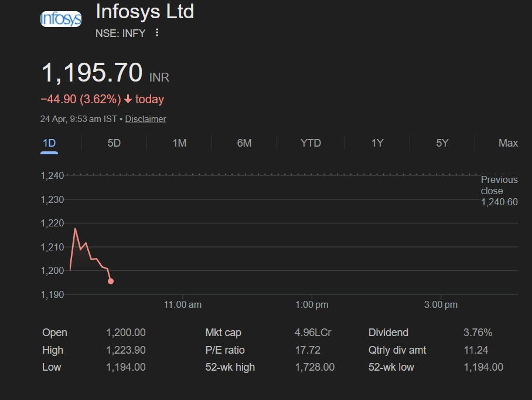Viewport: 532px width, 400px height.
Task: Click the Infosys logo icon
Action: click(61, 19)
